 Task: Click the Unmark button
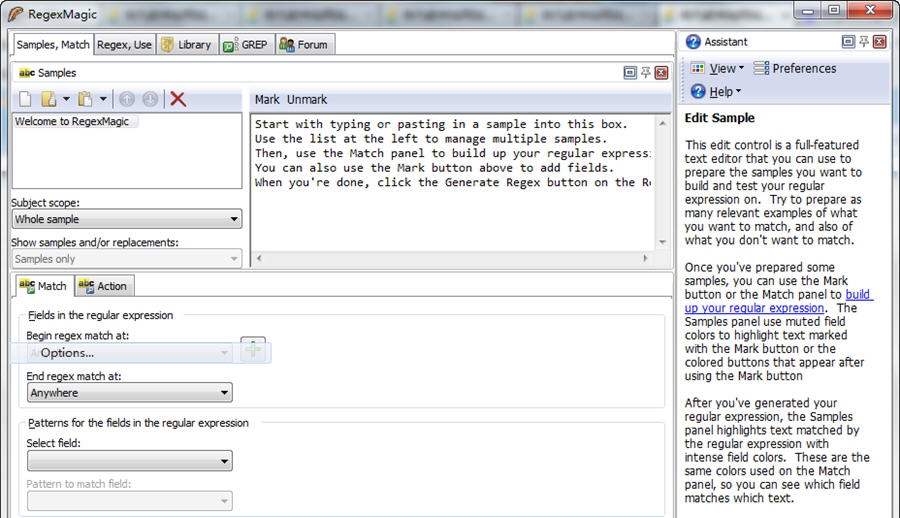pos(307,99)
